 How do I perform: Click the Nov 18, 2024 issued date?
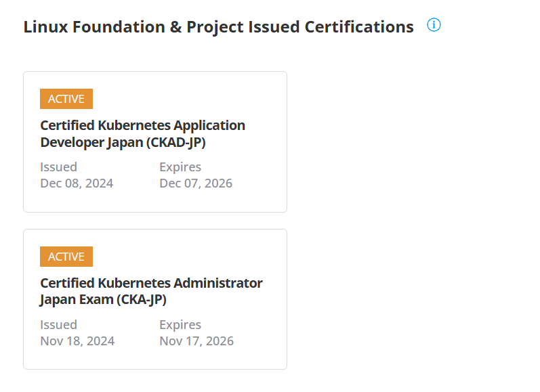(x=77, y=341)
